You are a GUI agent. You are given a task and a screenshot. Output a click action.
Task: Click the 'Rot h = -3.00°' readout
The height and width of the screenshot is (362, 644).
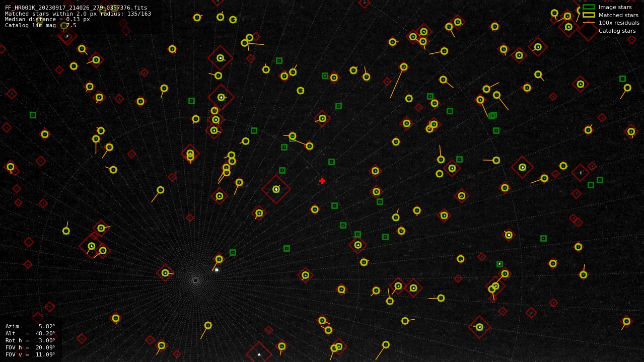coord(30,340)
